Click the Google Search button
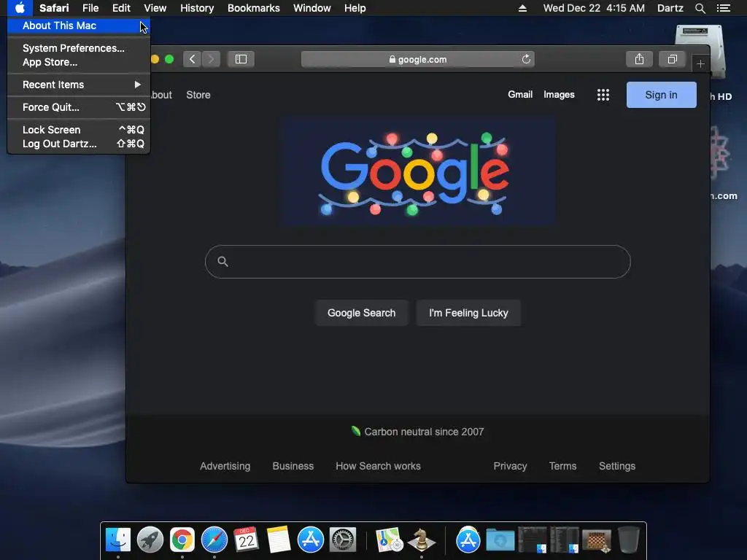This screenshot has height=560, width=747. (x=362, y=313)
